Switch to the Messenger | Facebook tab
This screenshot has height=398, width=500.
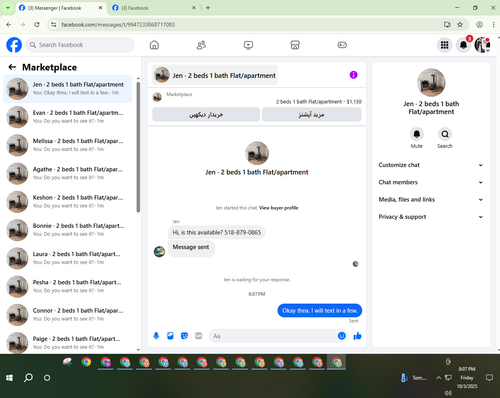coord(57,8)
